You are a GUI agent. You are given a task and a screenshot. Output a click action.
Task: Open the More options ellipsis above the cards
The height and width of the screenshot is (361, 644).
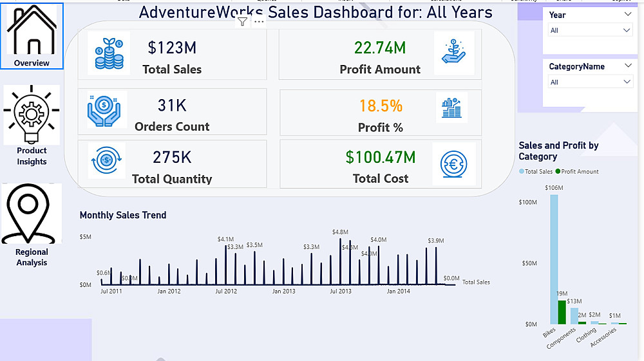point(259,22)
